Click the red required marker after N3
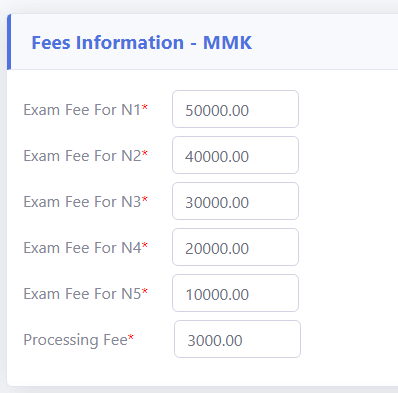This screenshot has height=393, width=398. tap(145, 199)
